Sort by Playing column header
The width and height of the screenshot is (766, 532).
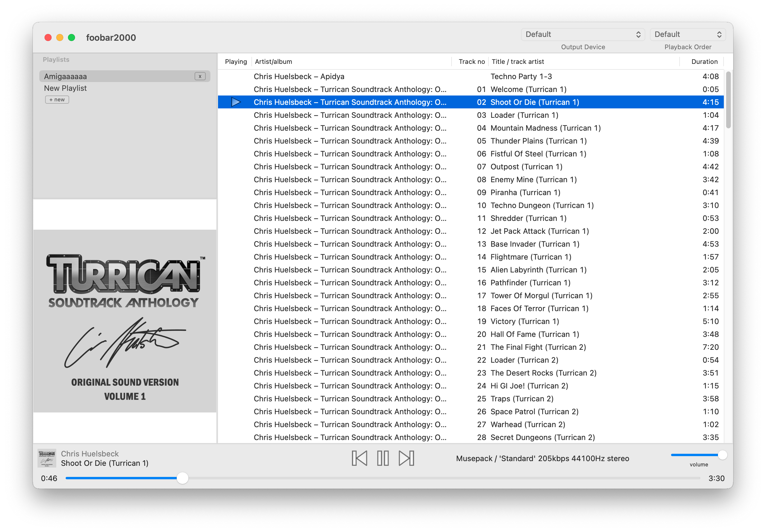236,62
